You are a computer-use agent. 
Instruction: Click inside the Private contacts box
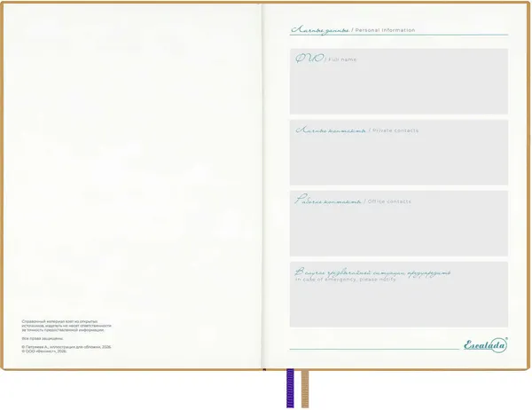[399, 152]
